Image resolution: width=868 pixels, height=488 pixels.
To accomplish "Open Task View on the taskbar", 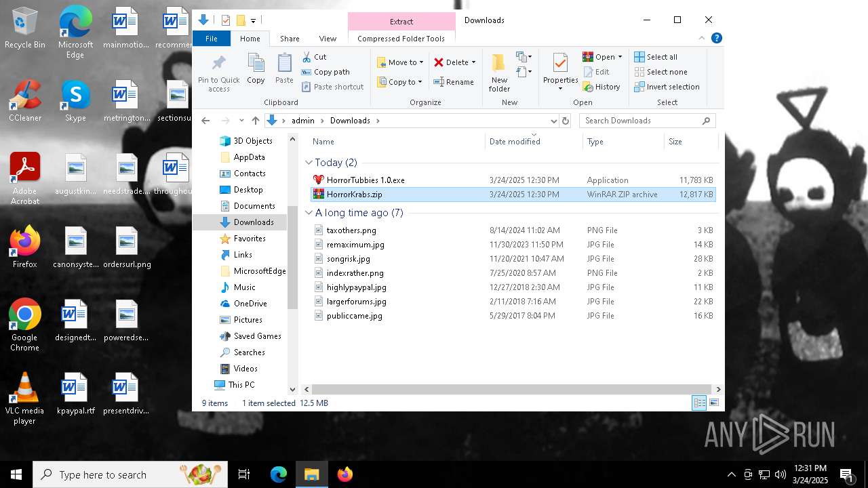I will pyautogui.click(x=244, y=474).
